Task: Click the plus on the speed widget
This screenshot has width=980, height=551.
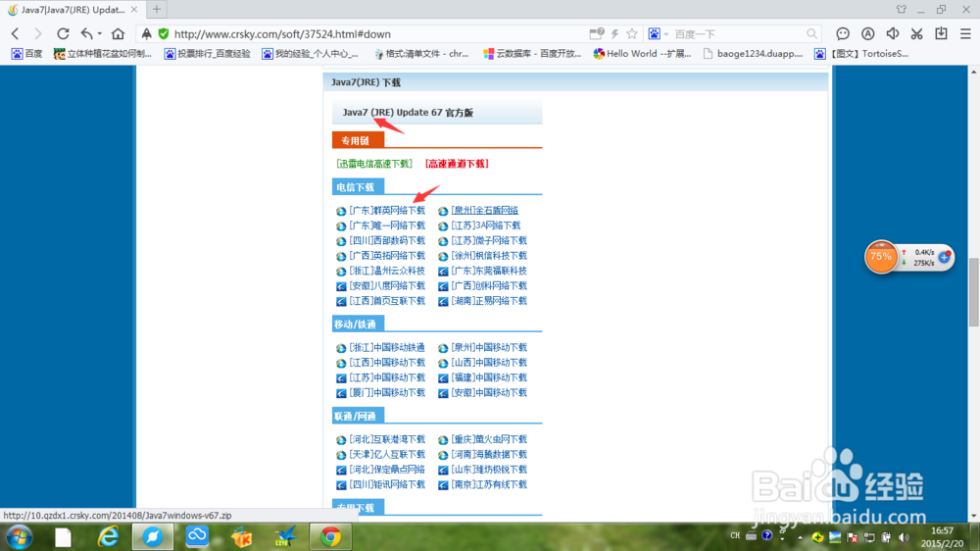Action: (945, 257)
